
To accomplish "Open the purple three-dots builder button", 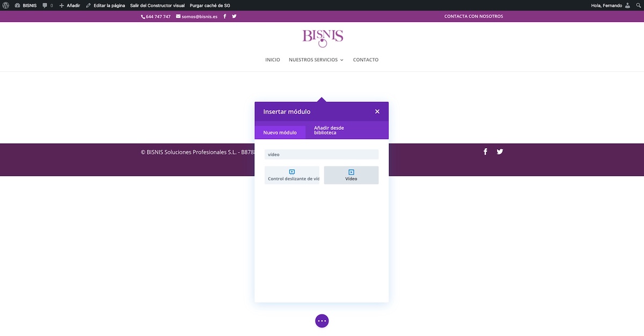I will pyautogui.click(x=321, y=321).
